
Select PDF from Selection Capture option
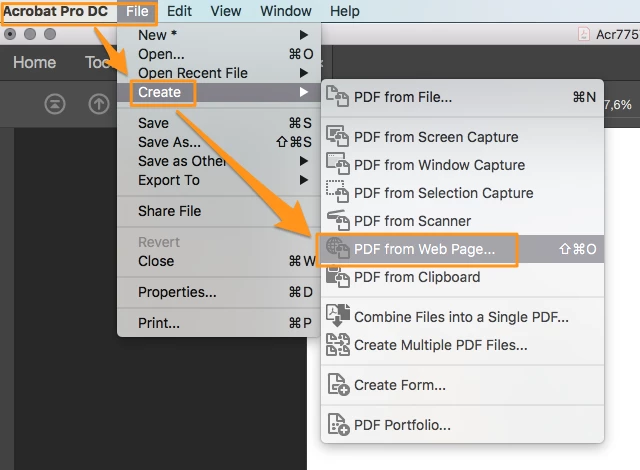tap(462, 193)
